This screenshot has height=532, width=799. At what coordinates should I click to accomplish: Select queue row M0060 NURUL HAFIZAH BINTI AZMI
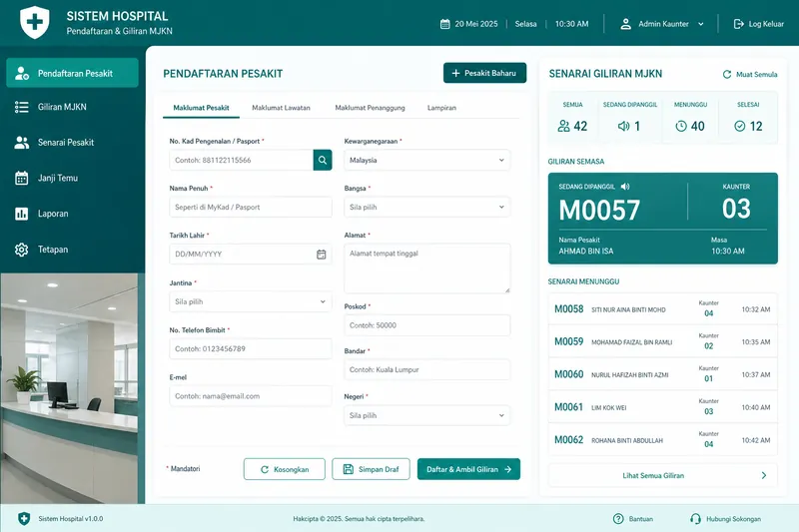tap(663, 374)
